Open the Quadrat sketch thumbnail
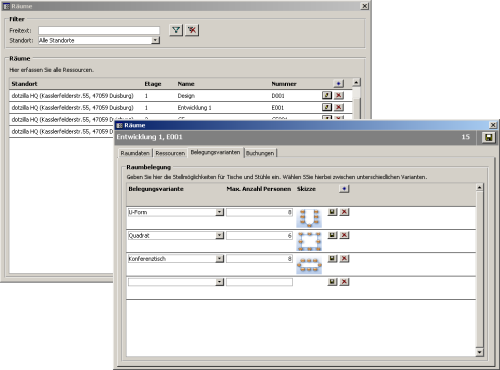 (x=309, y=241)
